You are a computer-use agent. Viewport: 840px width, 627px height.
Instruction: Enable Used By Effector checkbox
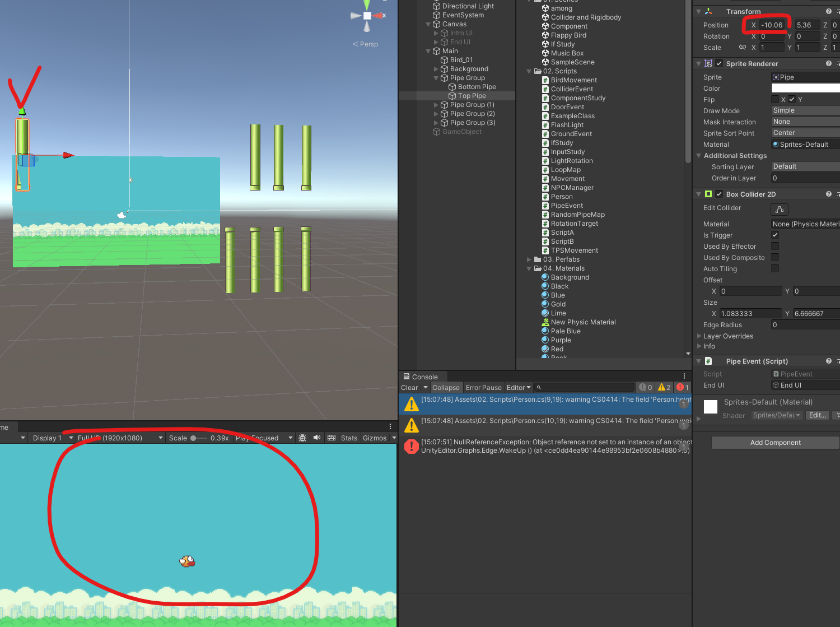775,246
